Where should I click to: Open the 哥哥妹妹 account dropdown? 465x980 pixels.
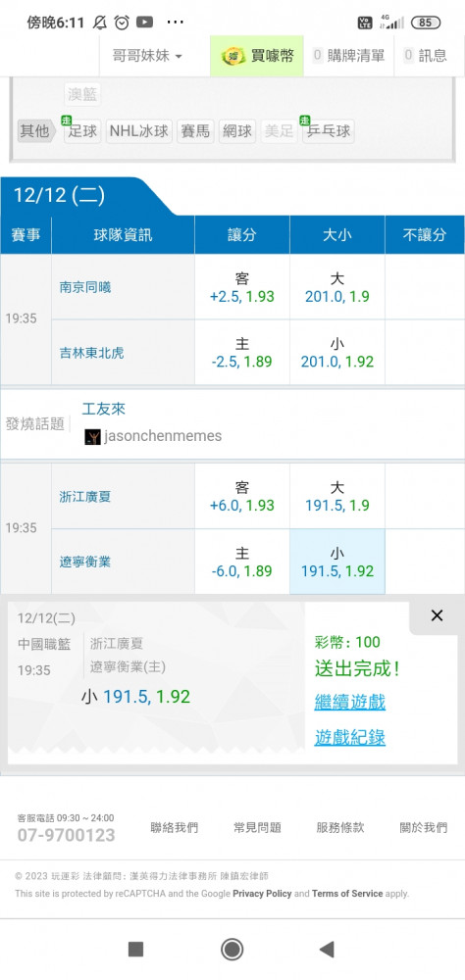pos(148,56)
